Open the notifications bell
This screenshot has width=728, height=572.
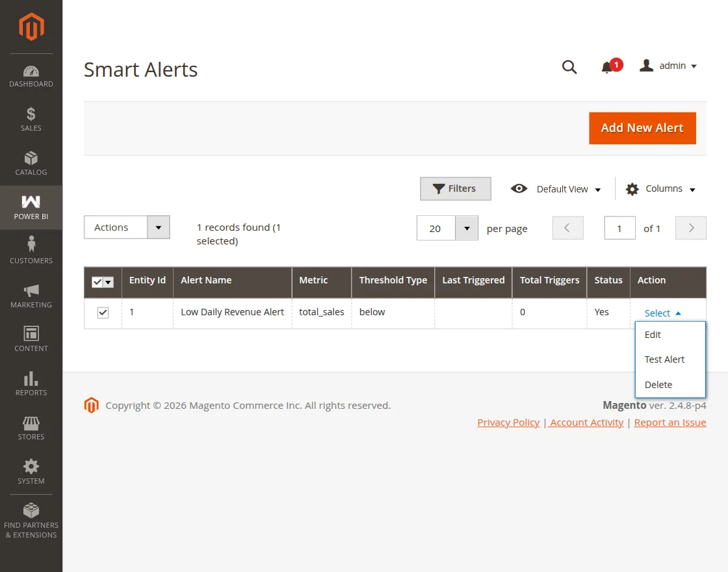pos(607,68)
